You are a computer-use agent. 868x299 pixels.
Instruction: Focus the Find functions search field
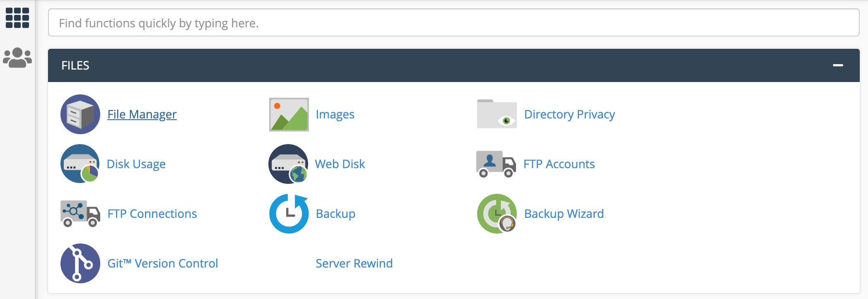pos(453,23)
